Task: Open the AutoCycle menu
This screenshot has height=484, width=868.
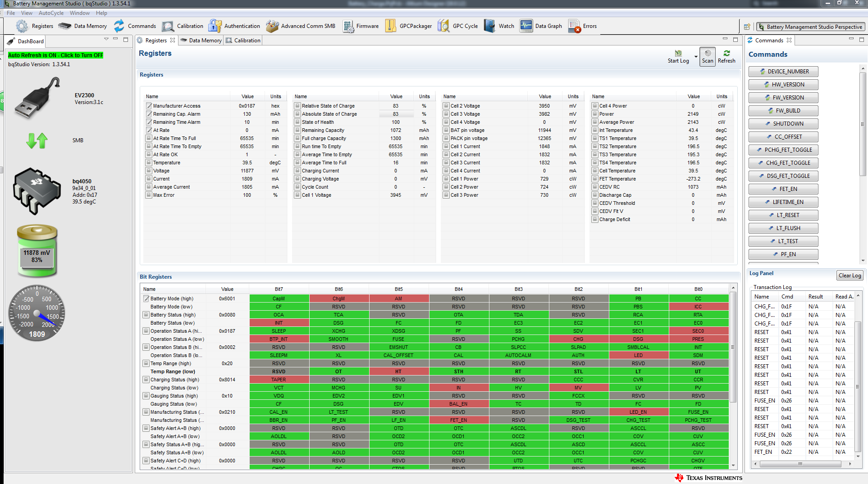Action: [51, 13]
